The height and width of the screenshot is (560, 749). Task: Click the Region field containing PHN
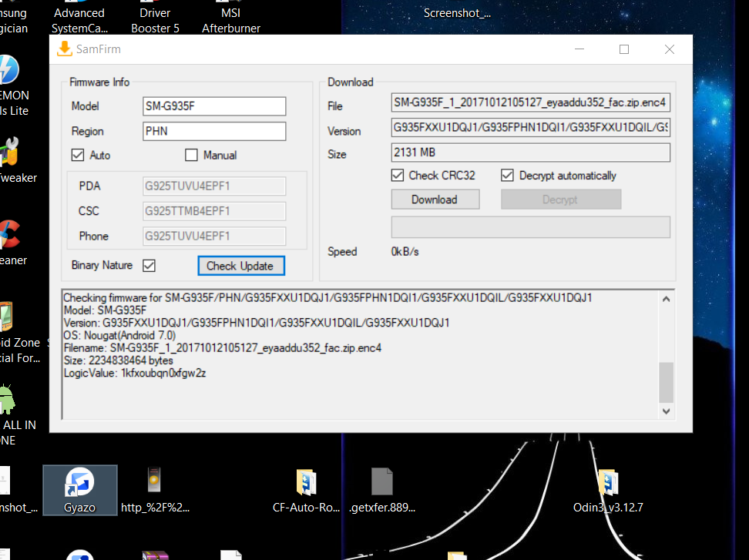pos(214,131)
